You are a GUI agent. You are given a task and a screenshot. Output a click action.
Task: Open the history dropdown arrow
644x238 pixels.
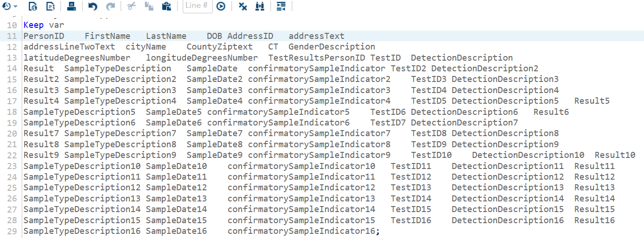(16, 6)
